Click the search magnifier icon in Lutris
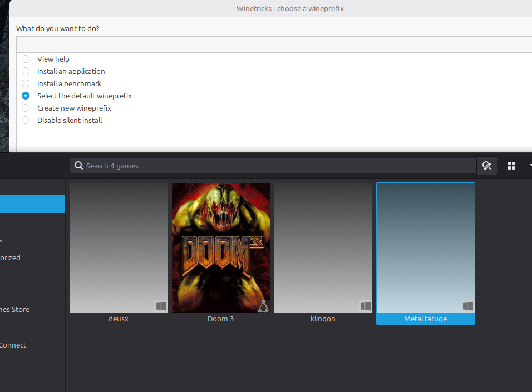Screen dimensions: 532x392 (79, 166)
